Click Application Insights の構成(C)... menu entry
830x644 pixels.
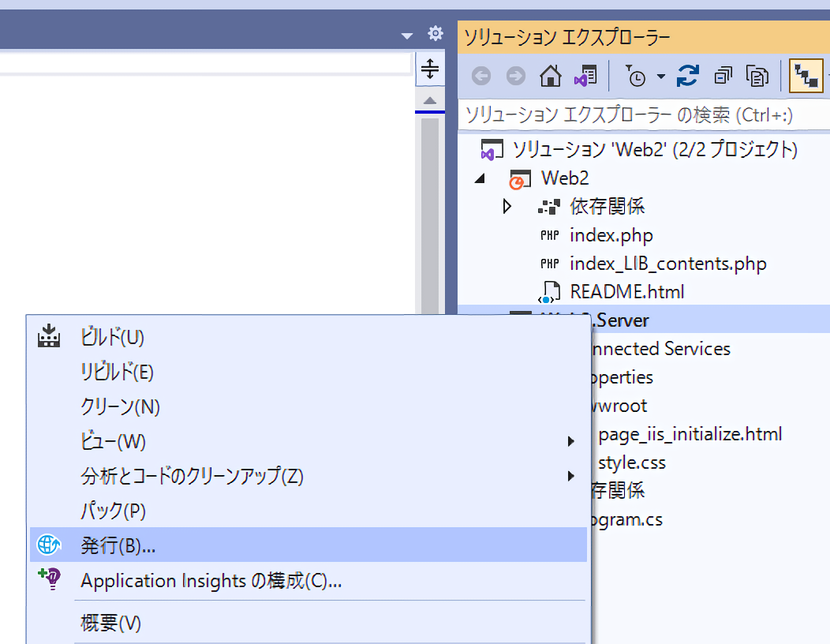point(211,581)
